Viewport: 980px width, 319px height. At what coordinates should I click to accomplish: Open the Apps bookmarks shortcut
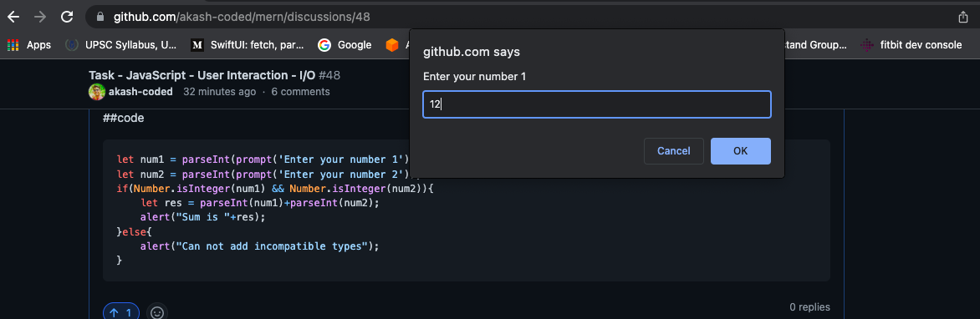tap(29, 45)
